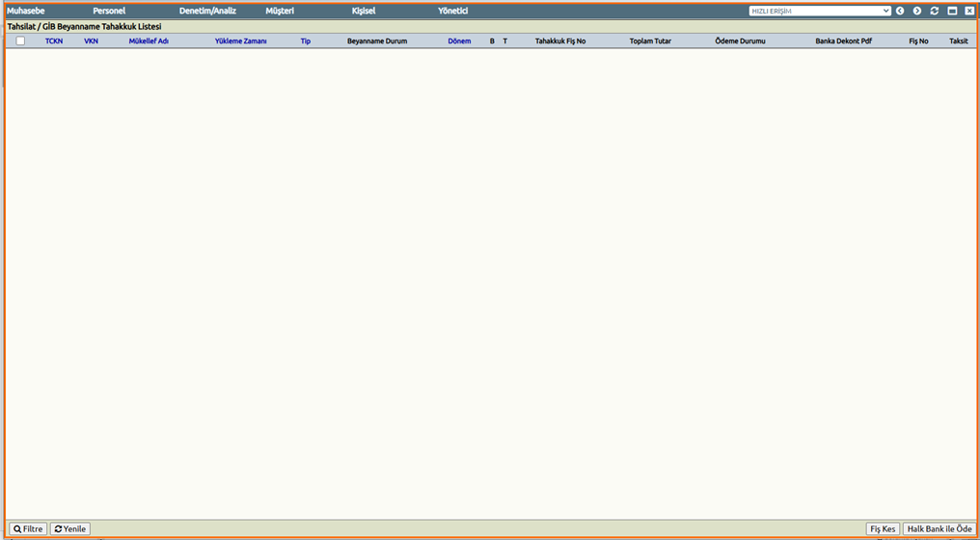The width and height of the screenshot is (980, 540).
Task: Open the Müşteri menu
Action: pyautogui.click(x=280, y=12)
